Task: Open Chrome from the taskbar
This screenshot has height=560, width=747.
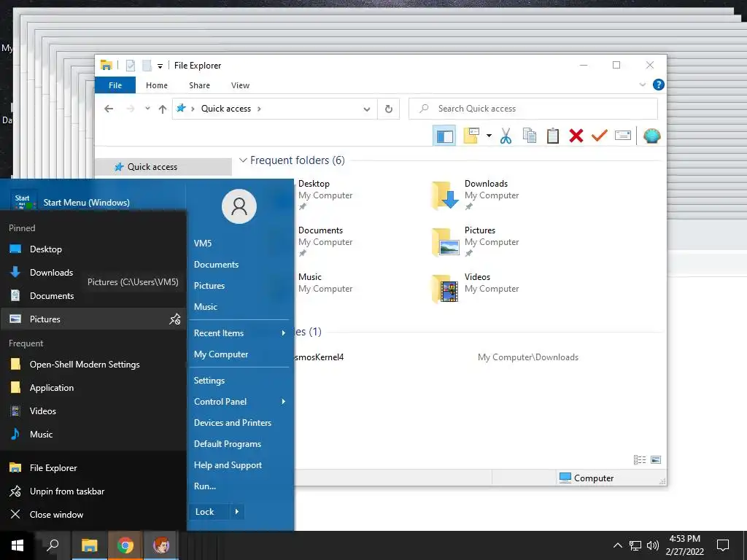Action: pos(125,545)
